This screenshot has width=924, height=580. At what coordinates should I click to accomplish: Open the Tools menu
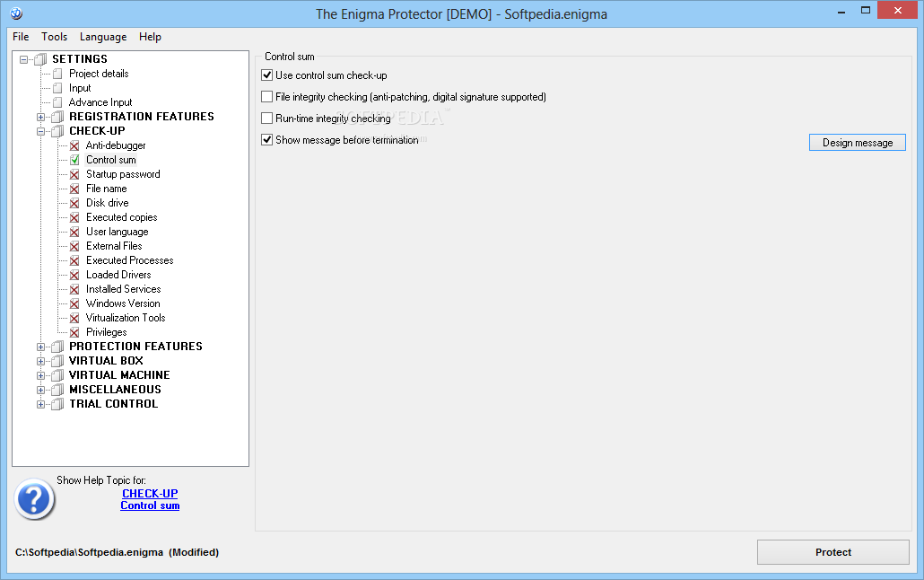[x=54, y=37]
